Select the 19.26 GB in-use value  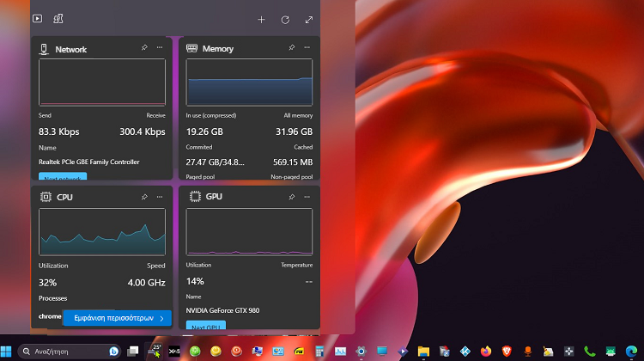pos(204,132)
